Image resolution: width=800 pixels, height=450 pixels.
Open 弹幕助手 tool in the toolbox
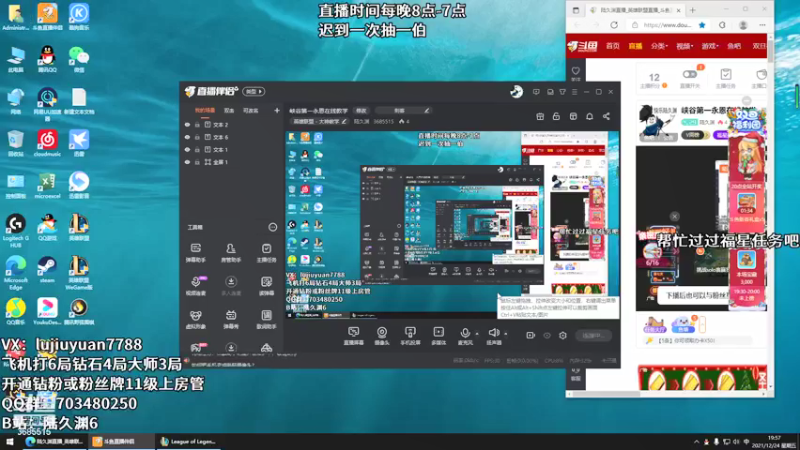pyautogui.click(x=195, y=253)
